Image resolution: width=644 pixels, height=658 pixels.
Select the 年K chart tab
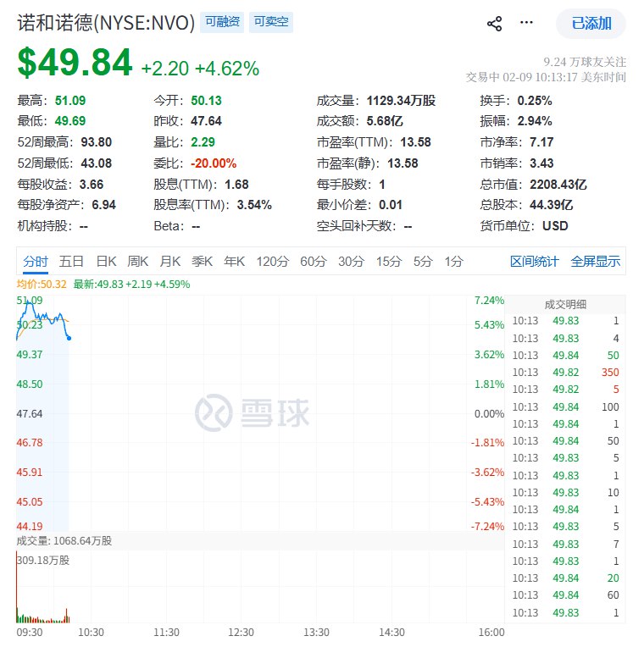234,262
